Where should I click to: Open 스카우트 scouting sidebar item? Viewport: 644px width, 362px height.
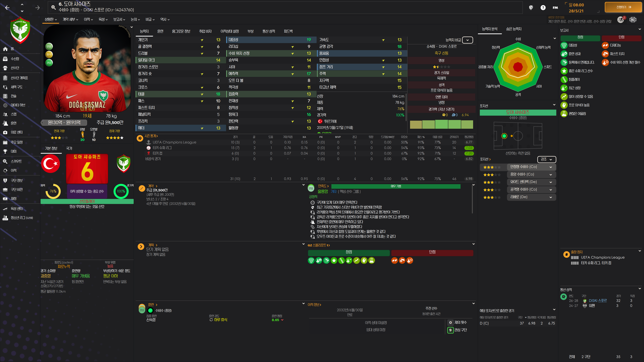[16, 161]
